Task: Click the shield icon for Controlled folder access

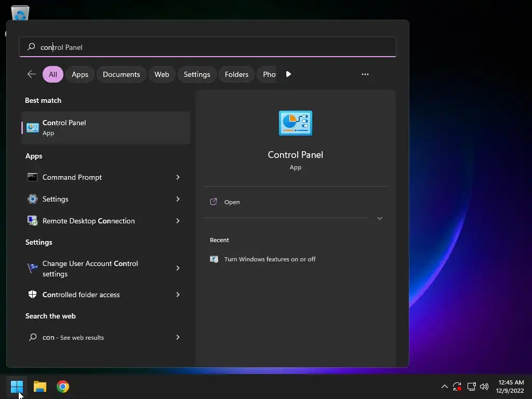Action: click(32, 295)
